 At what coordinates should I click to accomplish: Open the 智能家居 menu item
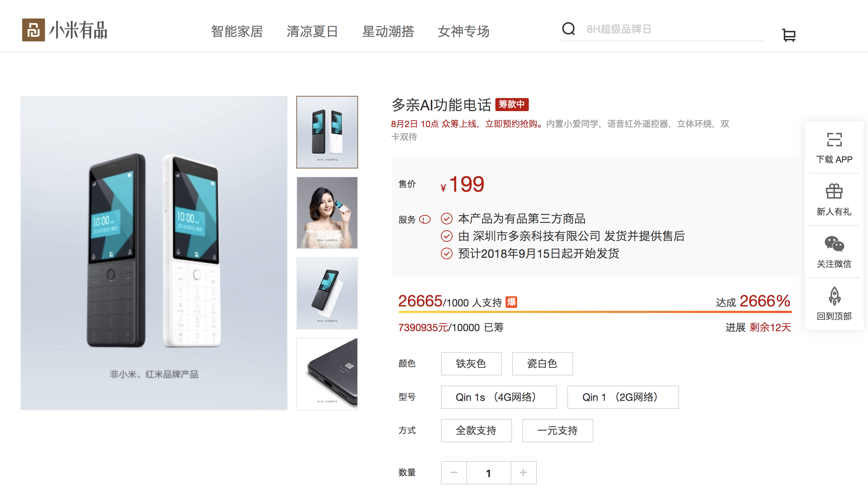pos(237,31)
